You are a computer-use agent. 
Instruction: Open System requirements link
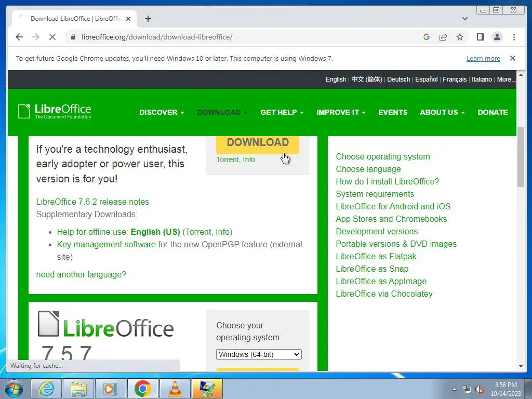(375, 194)
